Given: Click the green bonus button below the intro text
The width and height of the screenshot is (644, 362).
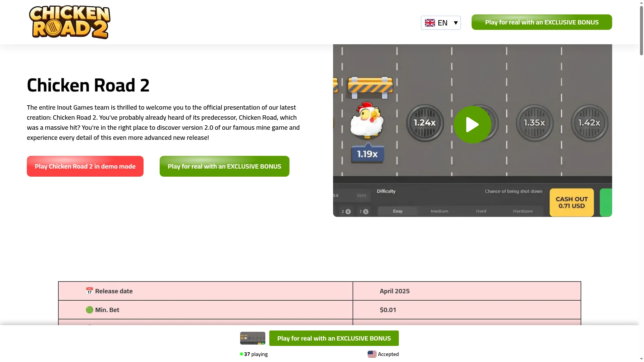Looking at the screenshot, I should click(224, 166).
